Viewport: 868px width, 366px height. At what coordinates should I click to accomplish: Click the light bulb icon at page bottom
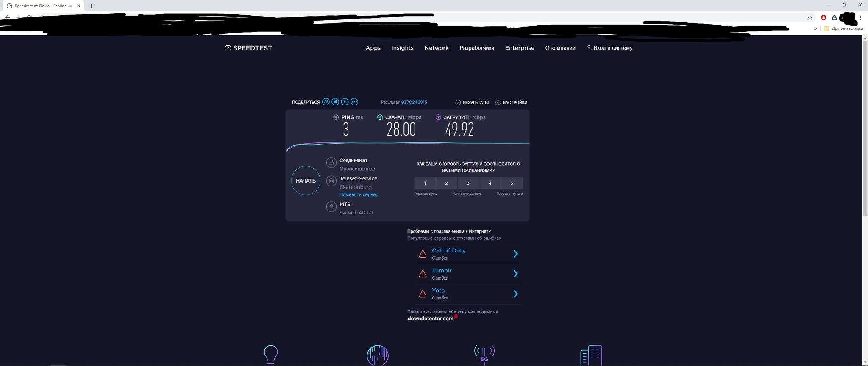coord(271,355)
